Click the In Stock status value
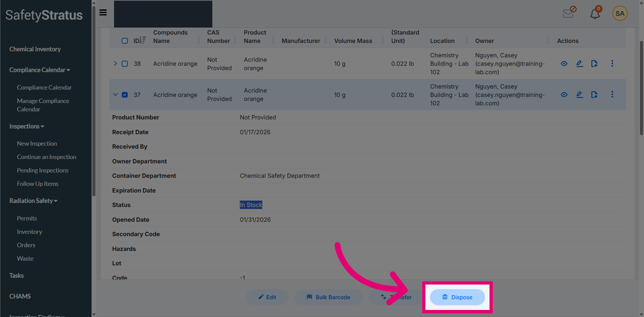Viewport: 644px width, 317px height. pos(251,205)
